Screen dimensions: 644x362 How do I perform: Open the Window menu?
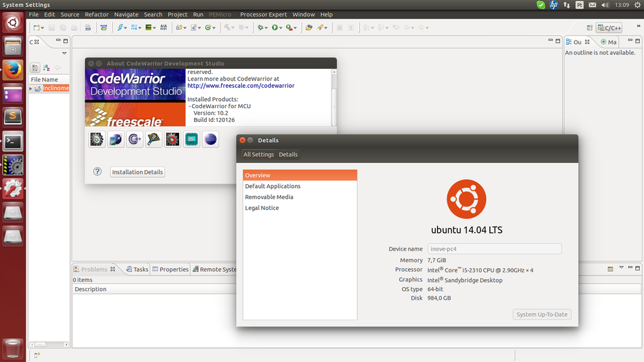pos(304,14)
